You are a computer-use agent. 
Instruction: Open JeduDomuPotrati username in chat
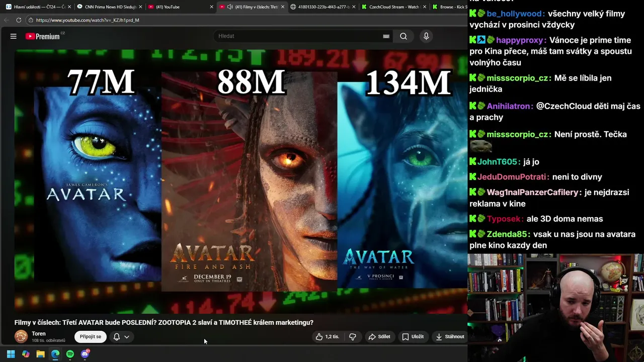[513, 177]
